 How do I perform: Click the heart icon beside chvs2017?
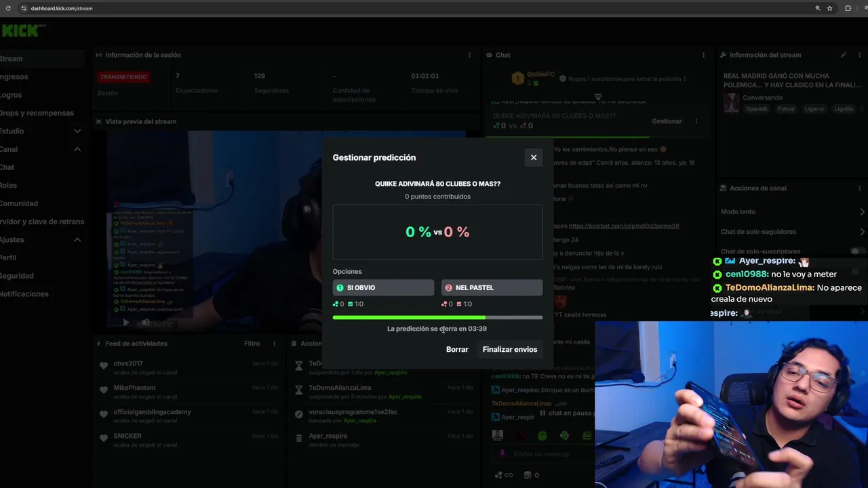click(x=104, y=366)
